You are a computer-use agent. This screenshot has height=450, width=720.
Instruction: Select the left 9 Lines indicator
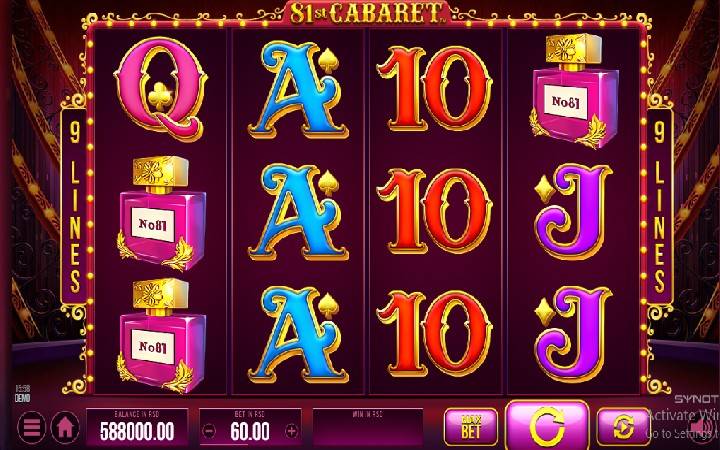[74, 205]
